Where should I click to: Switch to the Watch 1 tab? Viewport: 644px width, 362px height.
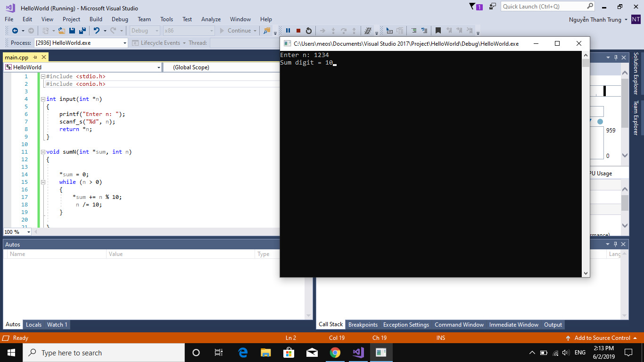click(57, 325)
